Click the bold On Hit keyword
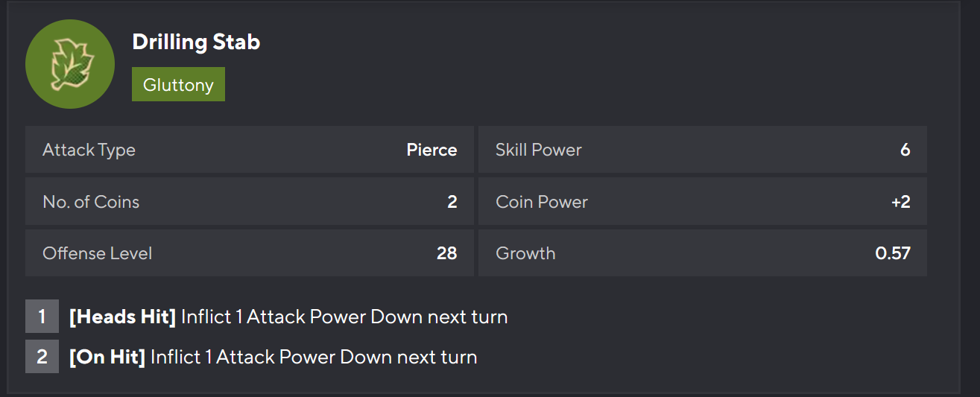Viewport: 980px width, 397px height. (x=107, y=357)
